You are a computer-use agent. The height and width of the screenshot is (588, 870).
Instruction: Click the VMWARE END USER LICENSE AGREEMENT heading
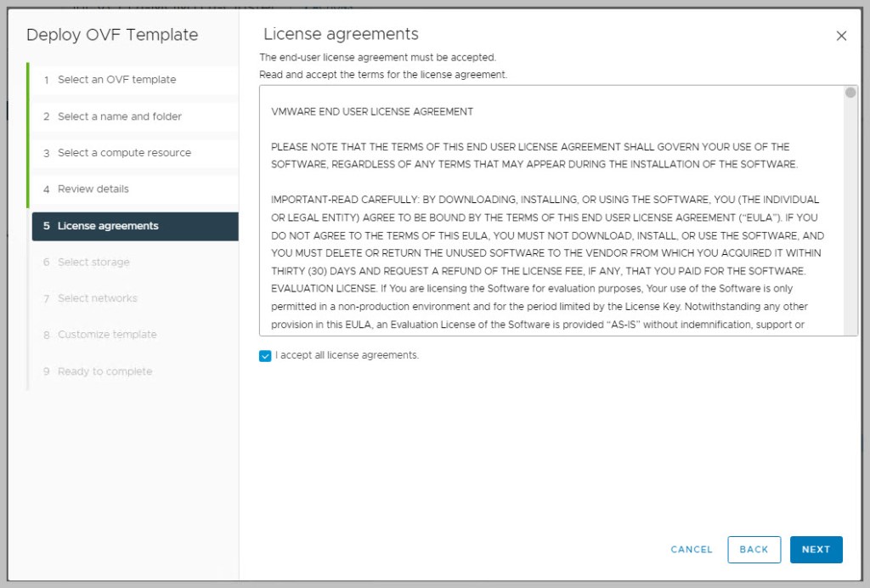(x=372, y=112)
